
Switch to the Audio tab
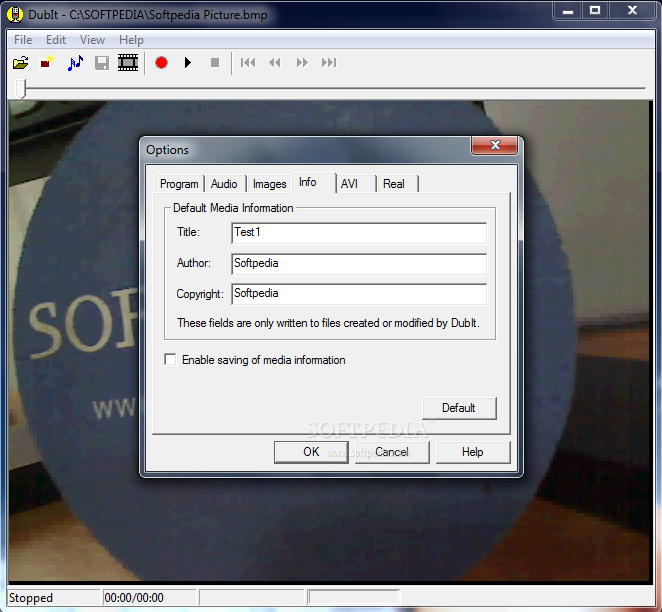[224, 184]
